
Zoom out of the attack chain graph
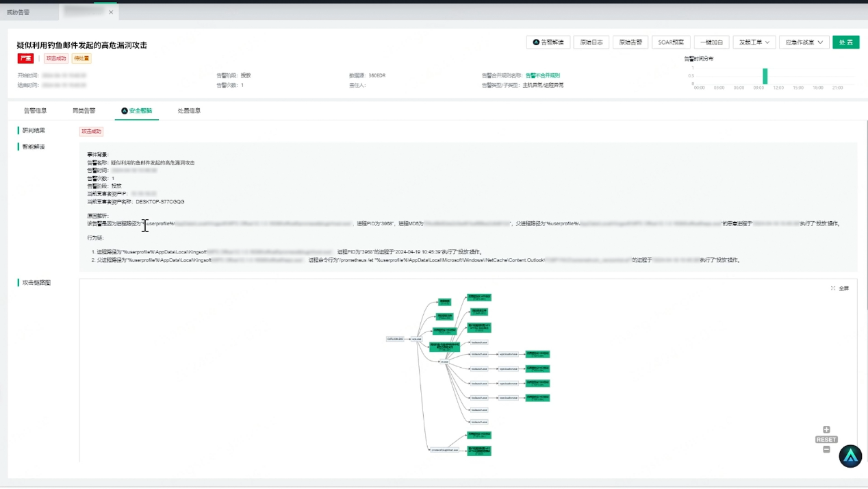[826, 449]
